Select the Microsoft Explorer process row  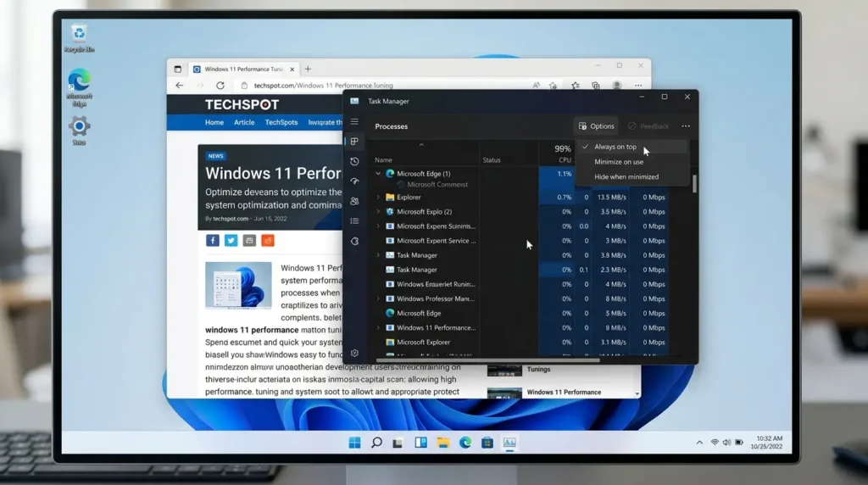click(x=520, y=343)
